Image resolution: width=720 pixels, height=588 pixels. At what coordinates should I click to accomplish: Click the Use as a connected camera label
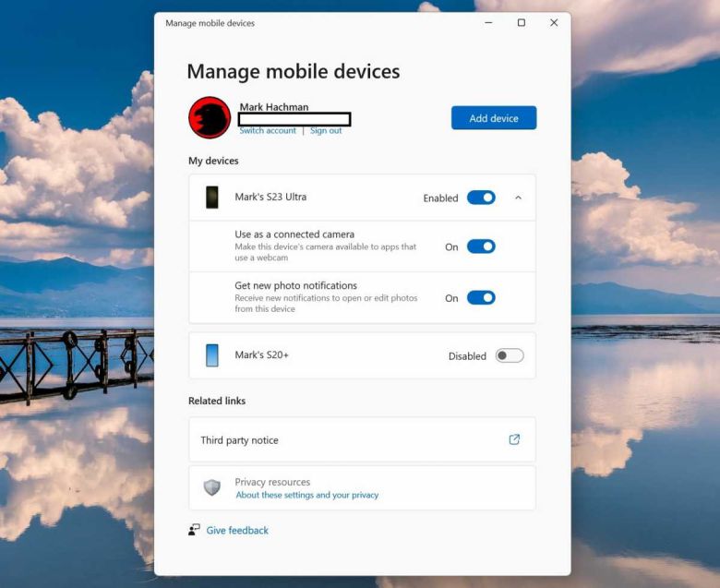[x=294, y=234]
